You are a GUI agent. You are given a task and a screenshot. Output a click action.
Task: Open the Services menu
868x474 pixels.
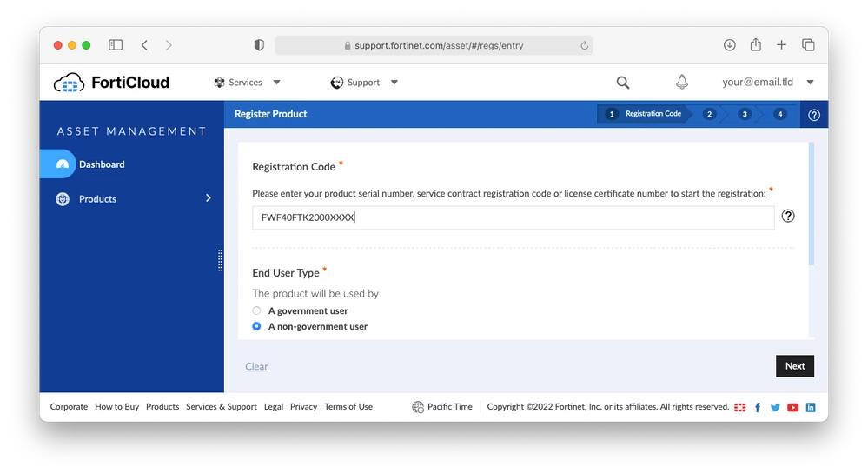pyautogui.click(x=247, y=83)
